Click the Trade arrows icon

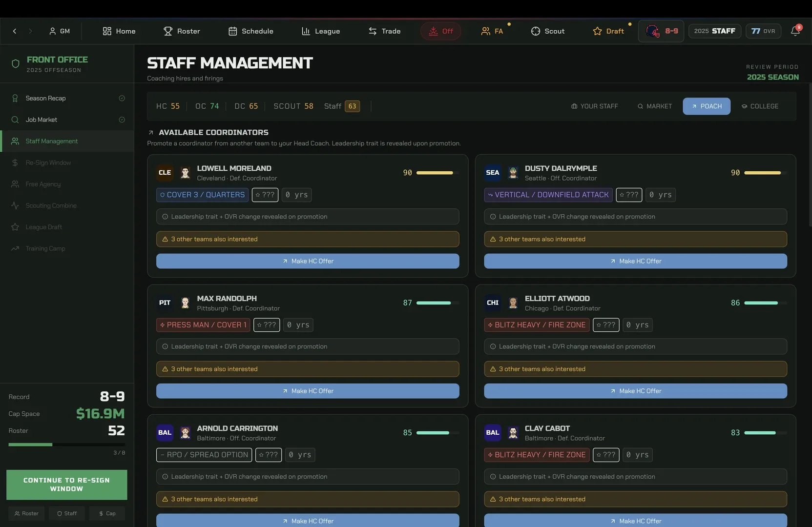[373, 31]
